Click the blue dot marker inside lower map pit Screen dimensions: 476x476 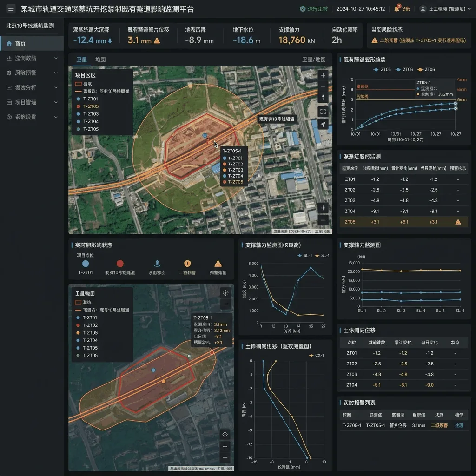tap(153, 370)
